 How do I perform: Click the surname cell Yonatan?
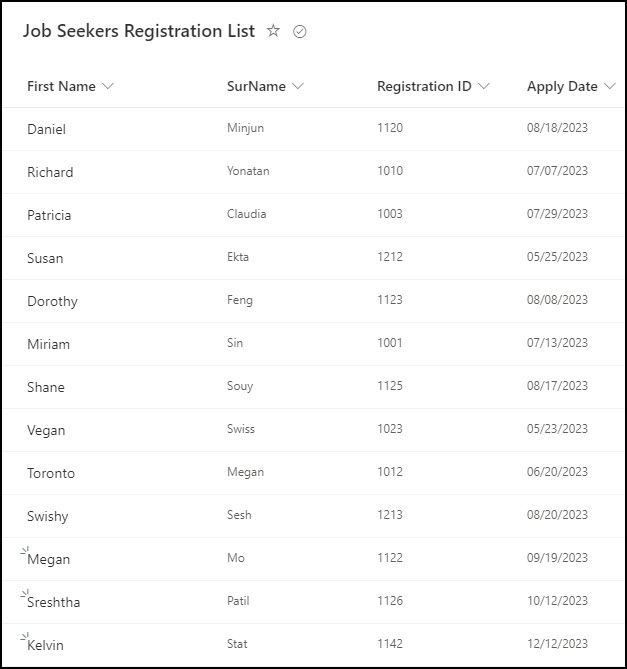click(x=248, y=171)
